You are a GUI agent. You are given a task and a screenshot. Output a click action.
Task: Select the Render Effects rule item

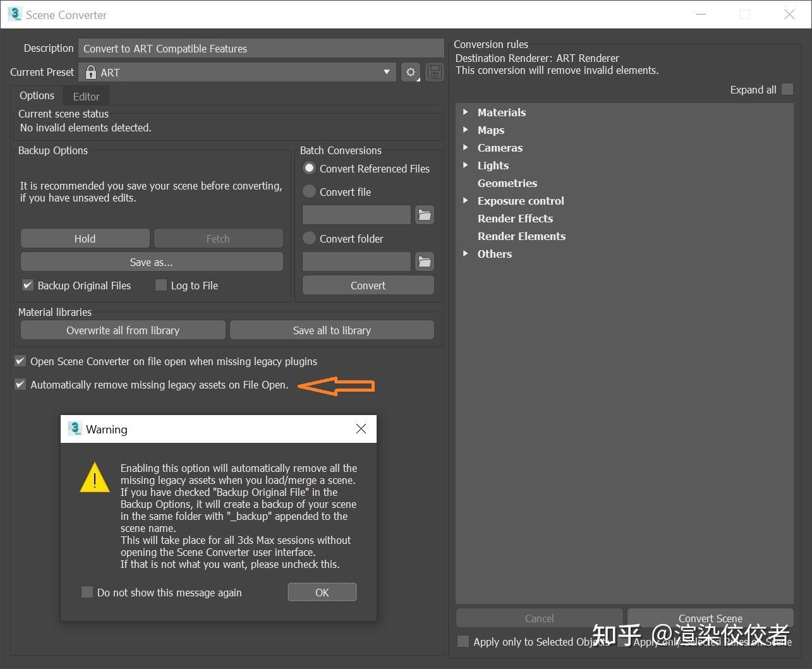(515, 218)
